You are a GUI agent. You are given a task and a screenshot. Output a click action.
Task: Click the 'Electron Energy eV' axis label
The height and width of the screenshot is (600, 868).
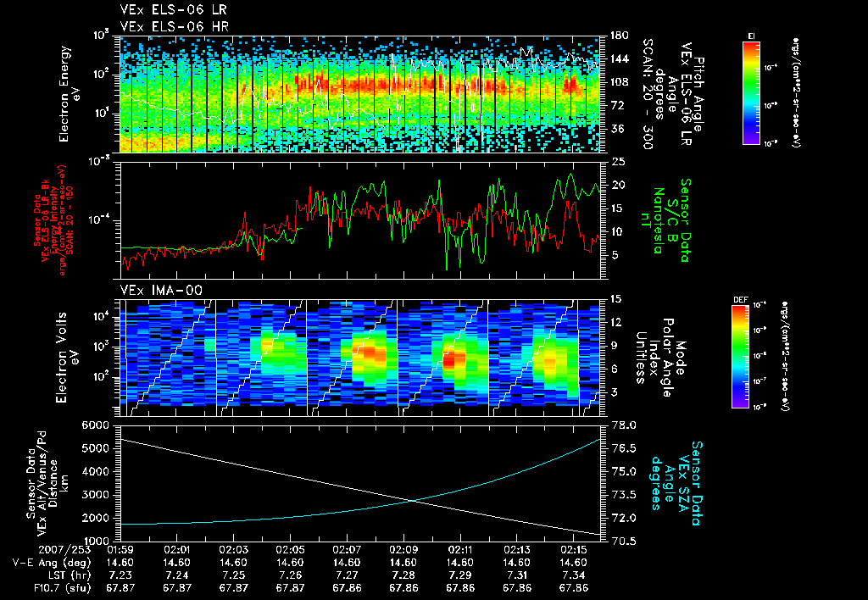click(x=70, y=94)
